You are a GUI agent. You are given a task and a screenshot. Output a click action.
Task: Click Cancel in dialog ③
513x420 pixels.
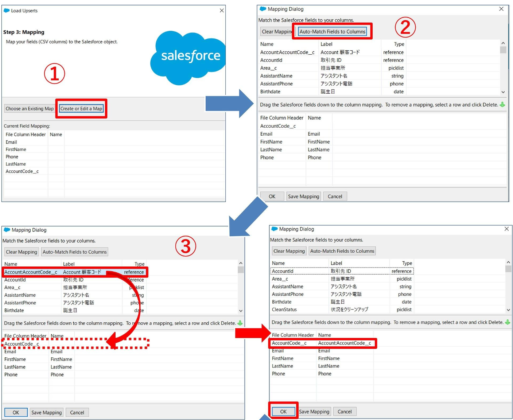click(x=77, y=412)
